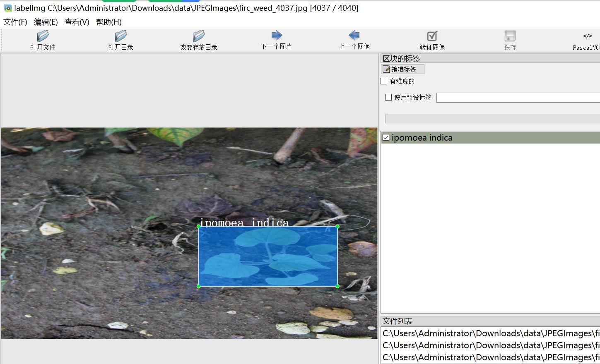Go to the next image (下一个图片)
600x364 pixels.
(276, 35)
